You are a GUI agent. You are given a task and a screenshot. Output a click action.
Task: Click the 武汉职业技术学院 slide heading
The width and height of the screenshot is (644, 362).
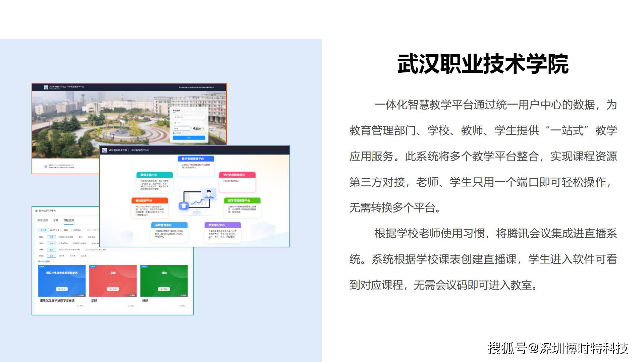[x=483, y=64]
